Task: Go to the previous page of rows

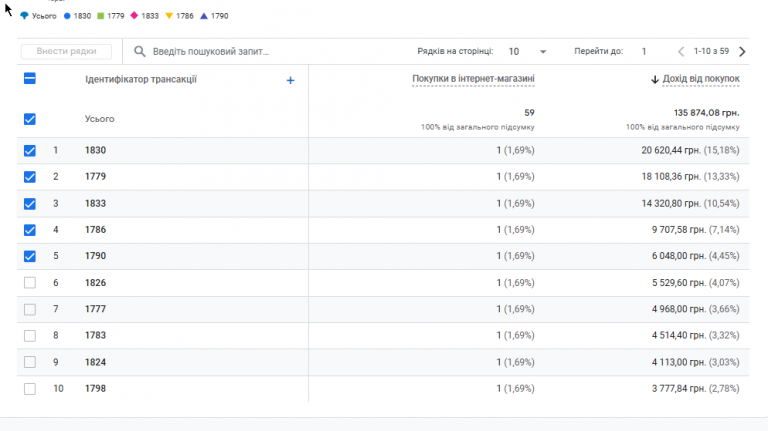Action: point(681,51)
